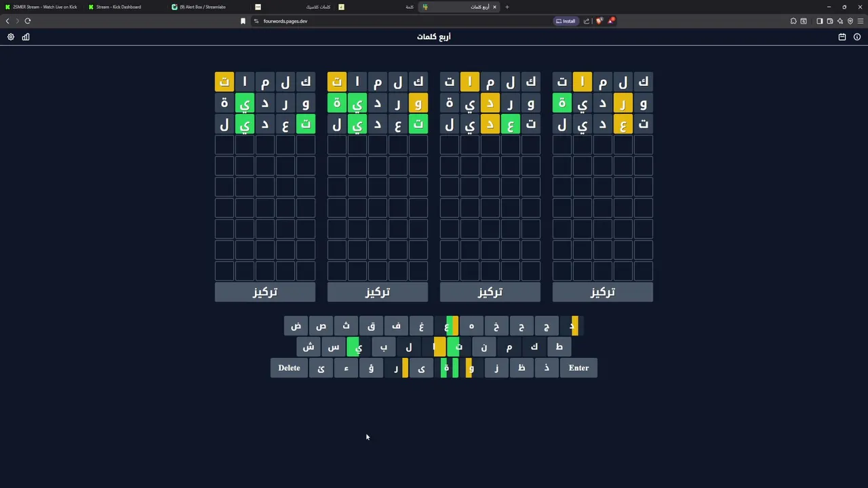Tap the ه key
This screenshot has height=488, width=868.
[x=471, y=326]
